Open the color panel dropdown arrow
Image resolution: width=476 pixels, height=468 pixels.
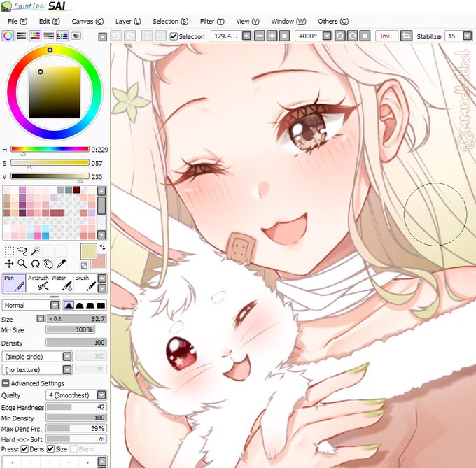[x=103, y=37]
